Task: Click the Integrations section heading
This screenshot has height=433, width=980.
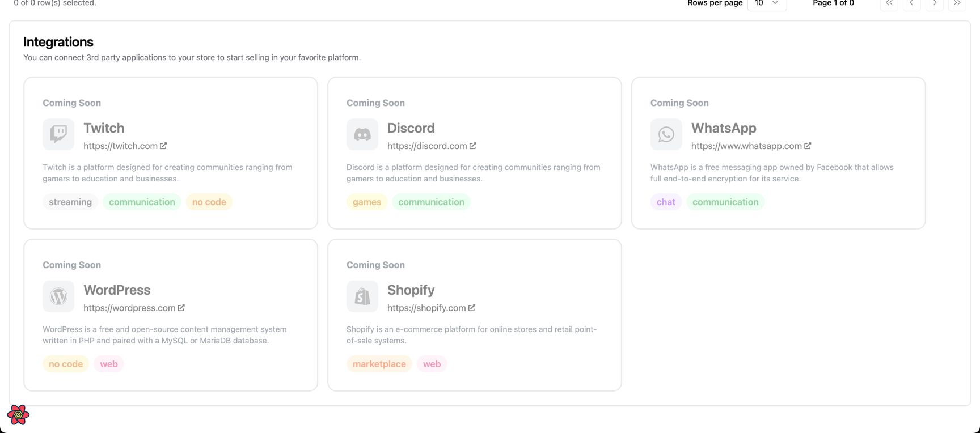Action: (58, 42)
